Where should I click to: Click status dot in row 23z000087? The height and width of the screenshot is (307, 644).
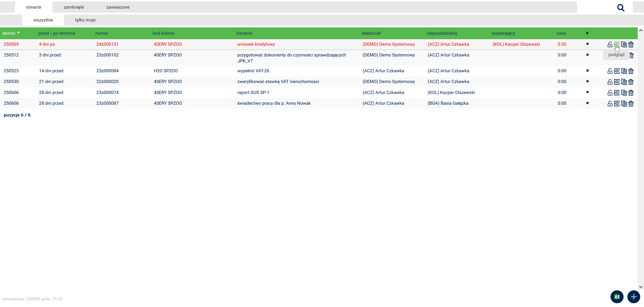click(587, 103)
